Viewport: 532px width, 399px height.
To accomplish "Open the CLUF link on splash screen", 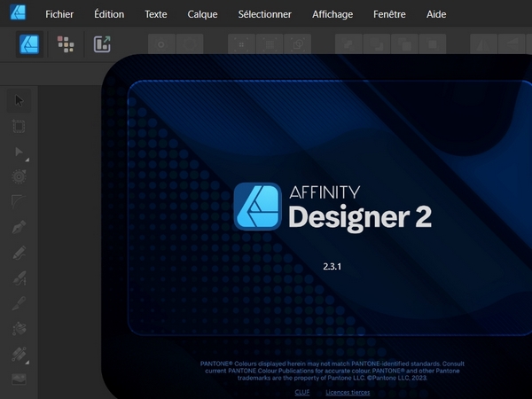I will tap(302, 392).
